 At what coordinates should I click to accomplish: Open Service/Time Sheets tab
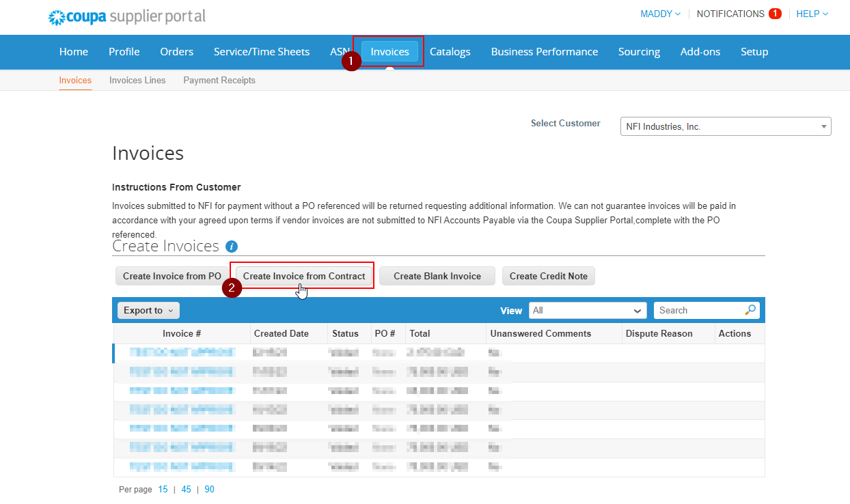(262, 52)
